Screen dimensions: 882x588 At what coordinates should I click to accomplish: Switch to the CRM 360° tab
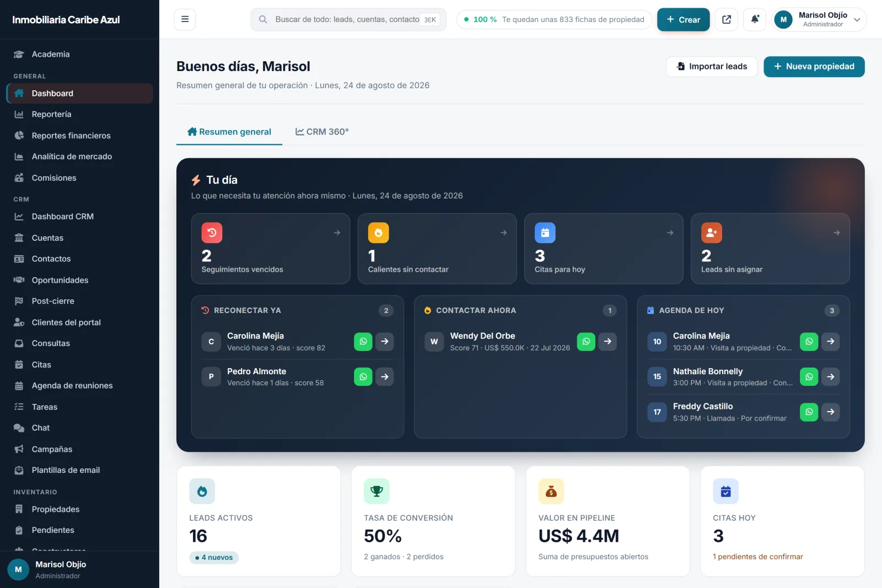coord(322,132)
